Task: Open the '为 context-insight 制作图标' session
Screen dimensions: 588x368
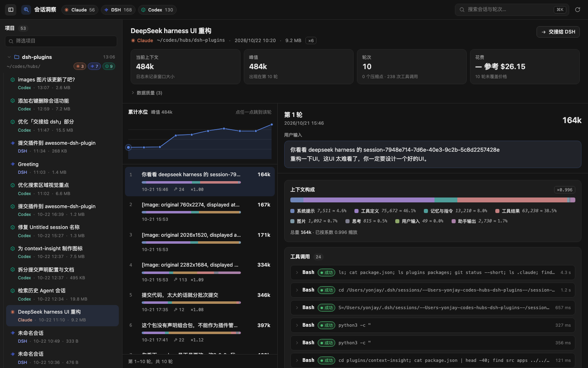Action: (62, 252)
